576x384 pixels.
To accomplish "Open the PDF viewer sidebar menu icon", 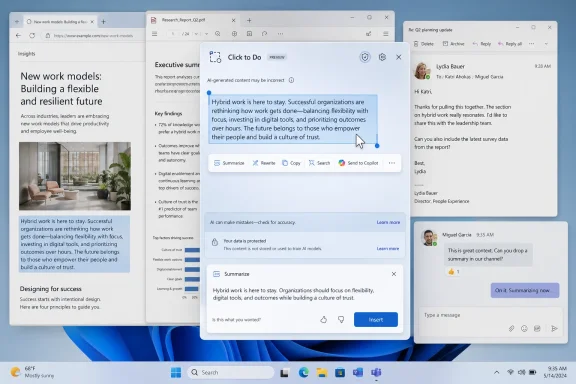I will pos(155,34).
